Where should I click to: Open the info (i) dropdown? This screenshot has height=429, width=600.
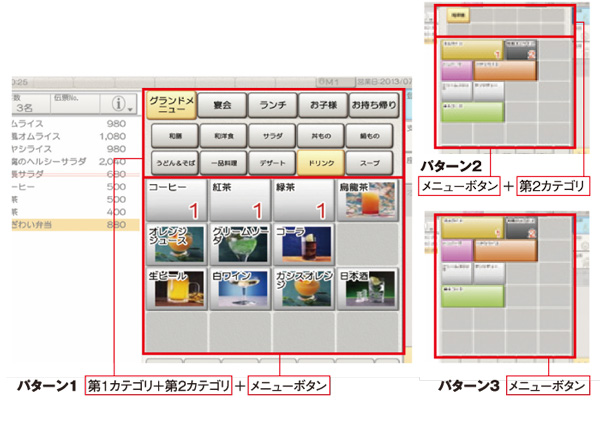click(x=121, y=104)
